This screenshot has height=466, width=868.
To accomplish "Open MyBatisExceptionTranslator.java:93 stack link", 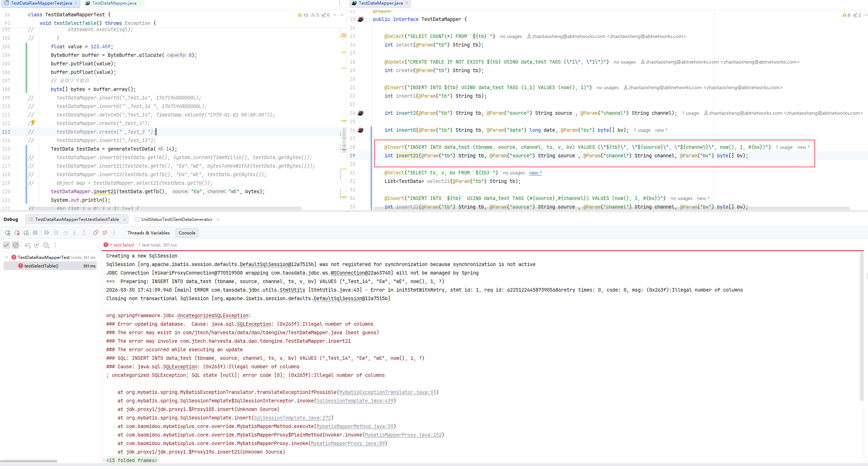I will tap(387, 392).
